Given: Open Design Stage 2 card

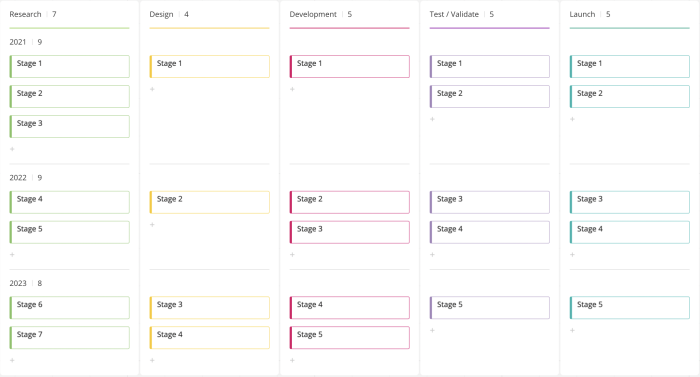Looking at the screenshot, I should pos(209,202).
